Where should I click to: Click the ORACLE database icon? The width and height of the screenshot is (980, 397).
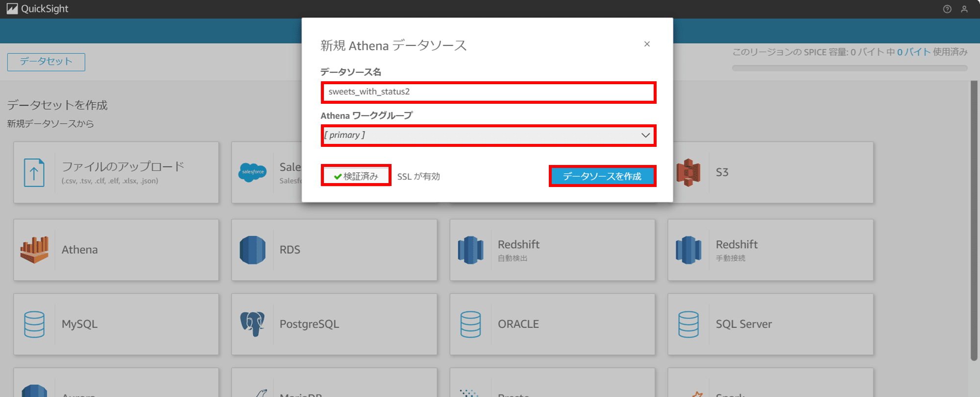[x=470, y=324]
